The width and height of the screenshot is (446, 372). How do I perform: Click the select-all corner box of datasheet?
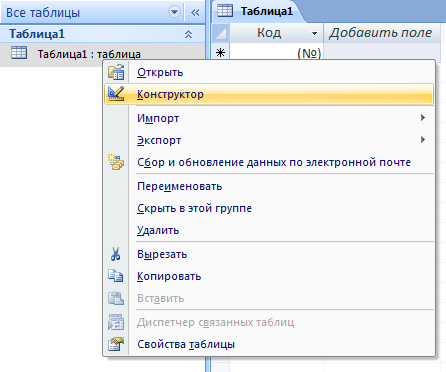221,33
